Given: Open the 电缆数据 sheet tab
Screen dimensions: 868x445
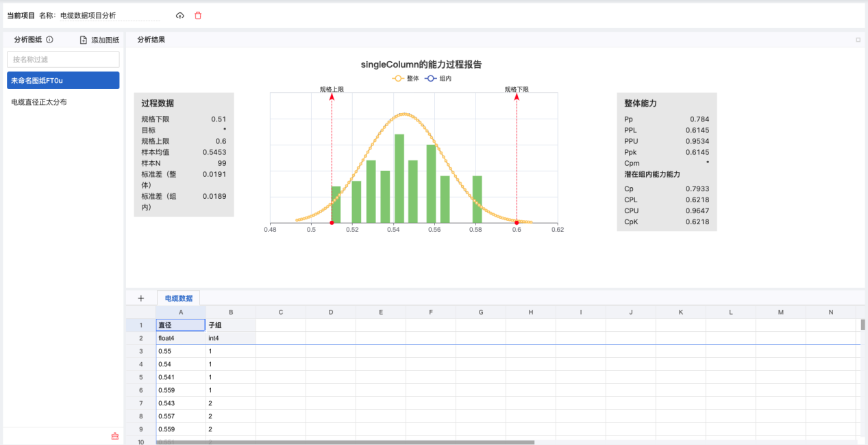Looking at the screenshot, I should pos(179,298).
